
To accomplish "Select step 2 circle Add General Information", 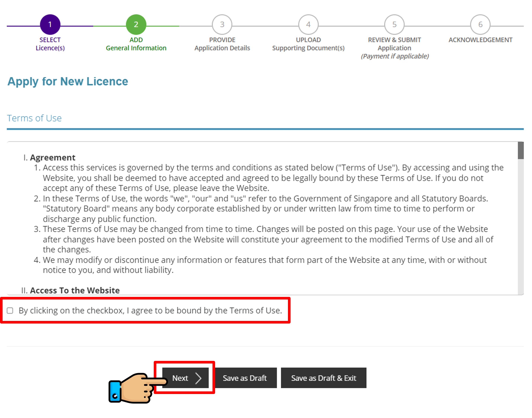I will [x=136, y=25].
